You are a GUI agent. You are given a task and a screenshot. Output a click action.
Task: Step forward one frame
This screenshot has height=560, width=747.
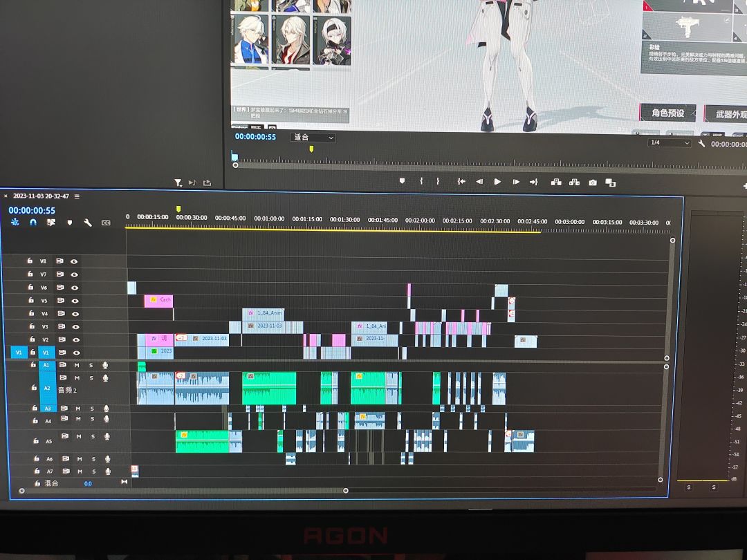tap(516, 182)
